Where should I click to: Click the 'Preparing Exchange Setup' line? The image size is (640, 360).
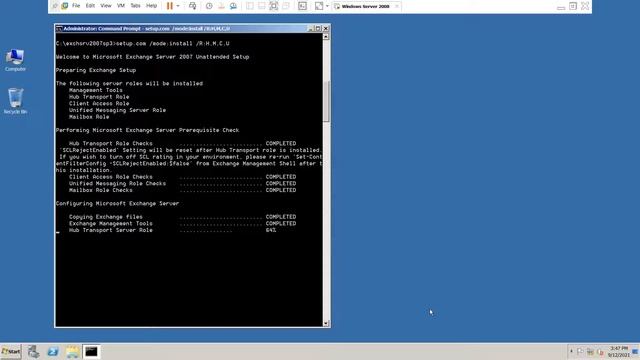[x=96, y=70]
